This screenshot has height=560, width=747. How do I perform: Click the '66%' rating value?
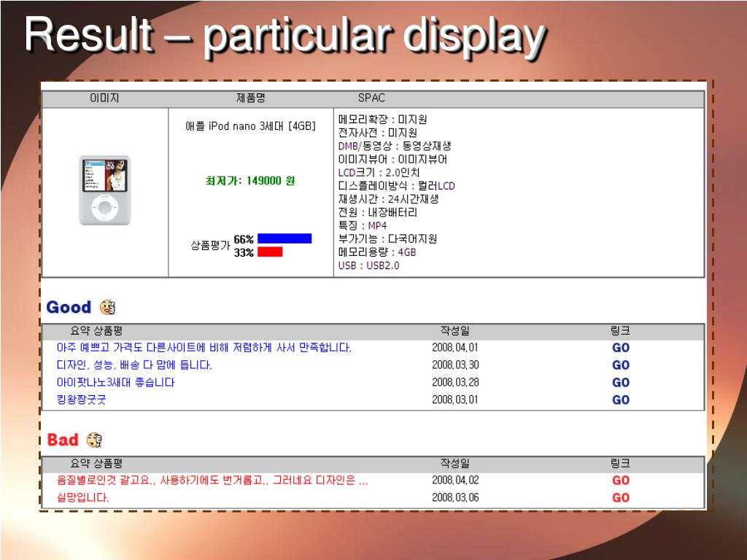click(244, 239)
